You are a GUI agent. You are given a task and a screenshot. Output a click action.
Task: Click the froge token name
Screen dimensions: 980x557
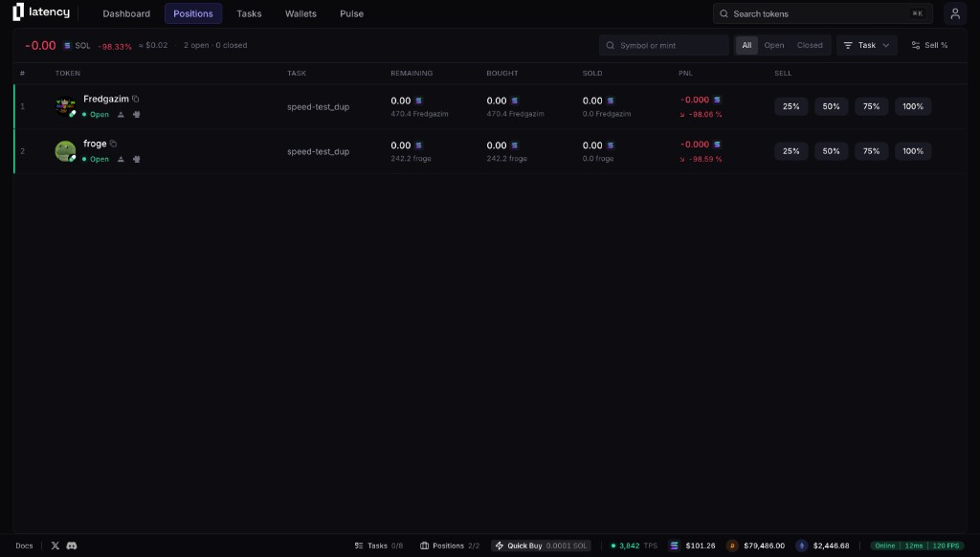(95, 144)
